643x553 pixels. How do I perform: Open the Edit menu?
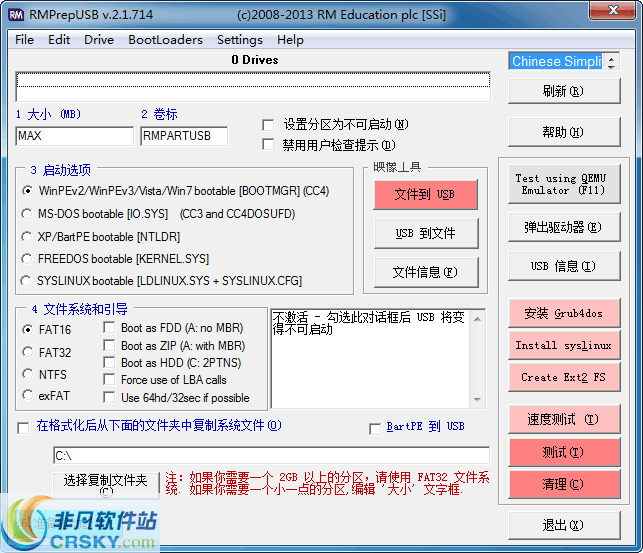pyautogui.click(x=59, y=40)
